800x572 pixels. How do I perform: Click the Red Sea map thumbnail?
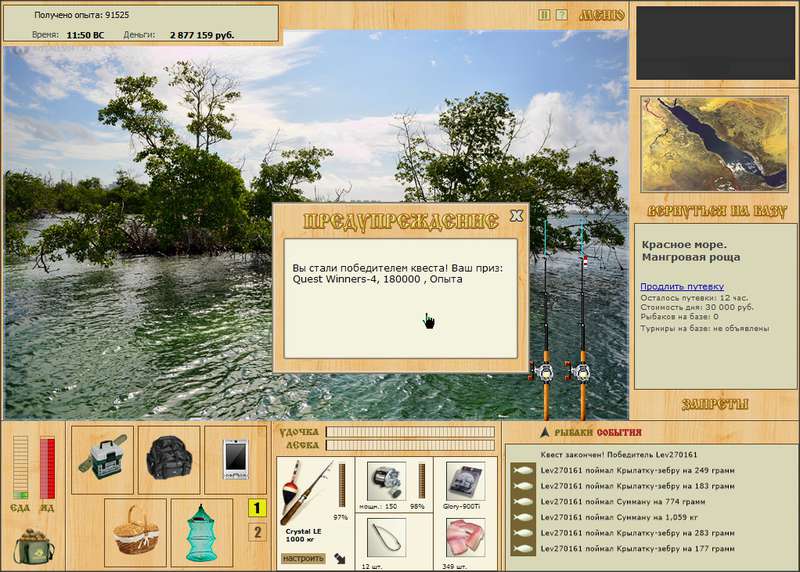(x=715, y=144)
